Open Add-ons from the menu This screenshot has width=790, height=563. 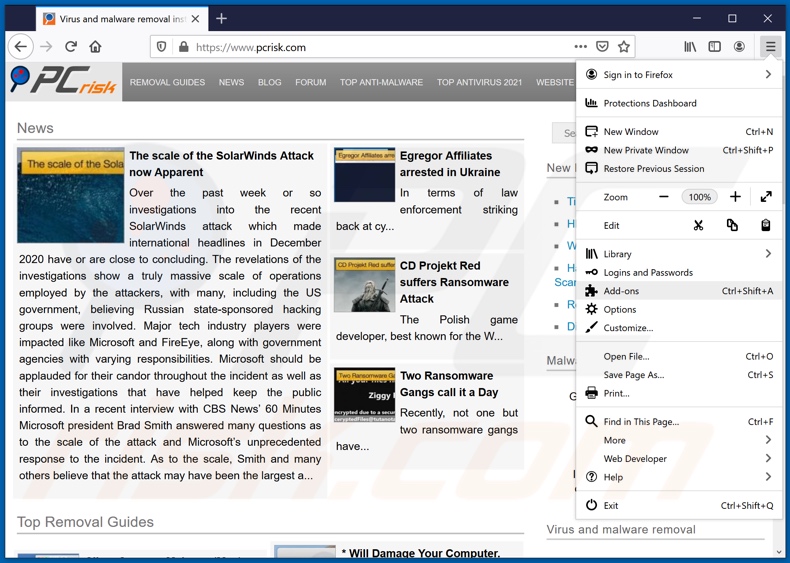(621, 291)
